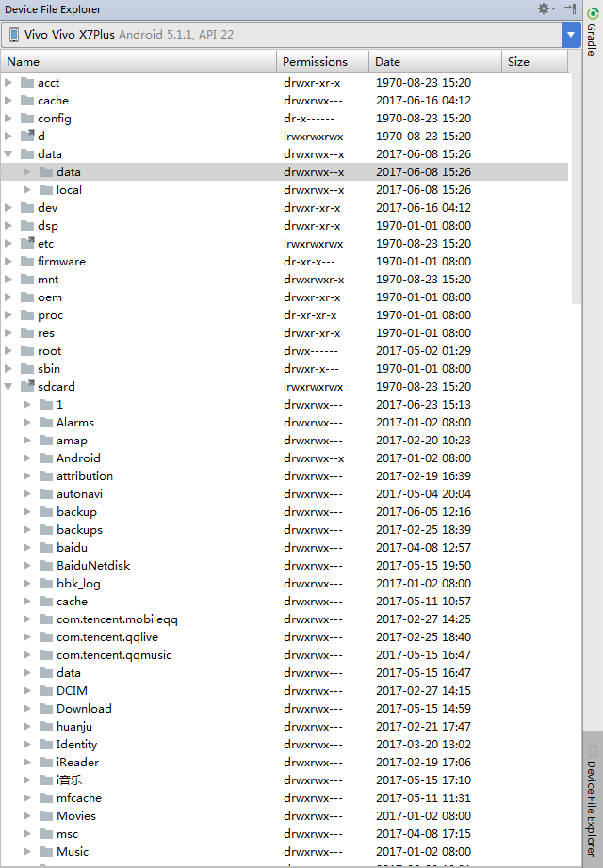
Task: Select the com.tencent.qqmusic folder
Action: click(114, 655)
